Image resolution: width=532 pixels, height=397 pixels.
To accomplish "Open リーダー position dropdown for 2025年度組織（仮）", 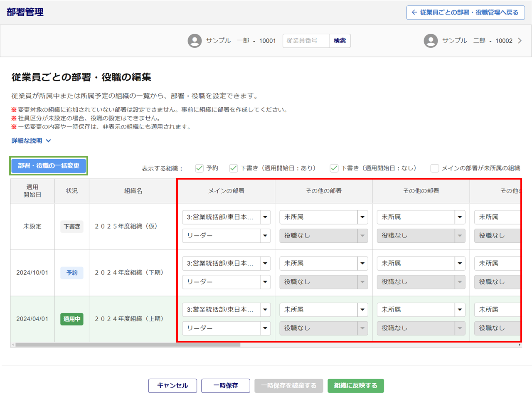I will tap(227, 236).
